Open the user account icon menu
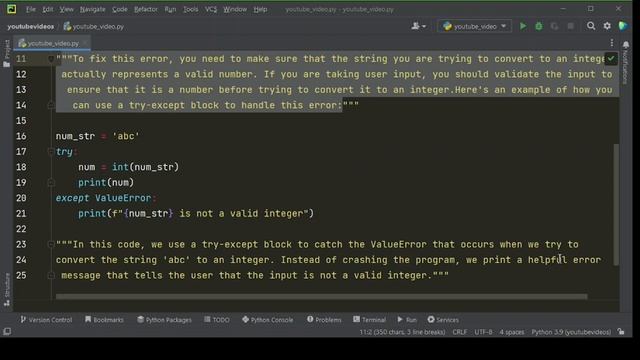Image resolution: width=640 pixels, height=360 pixels. (418, 26)
